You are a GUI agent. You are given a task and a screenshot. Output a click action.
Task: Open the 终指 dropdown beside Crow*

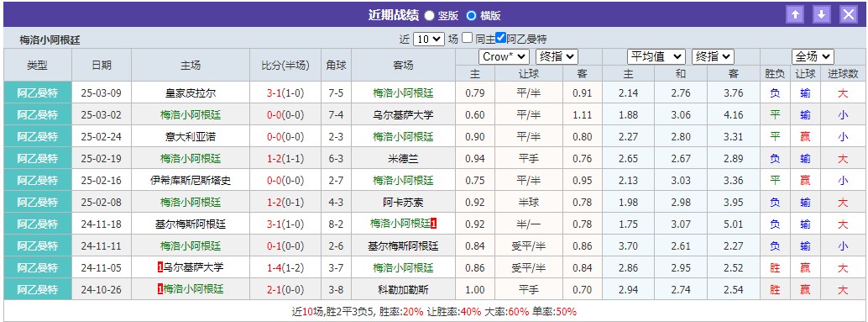pyautogui.click(x=557, y=56)
